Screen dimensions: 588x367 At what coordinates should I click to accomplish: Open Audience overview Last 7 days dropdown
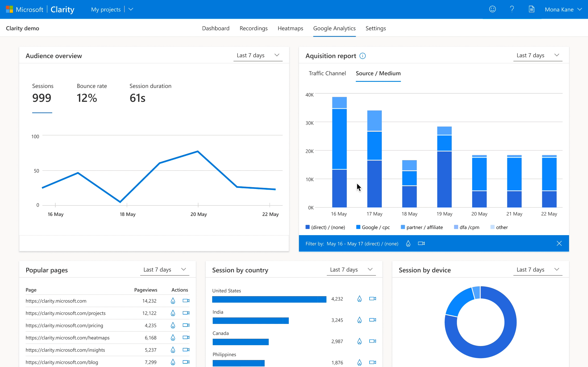[x=258, y=55]
